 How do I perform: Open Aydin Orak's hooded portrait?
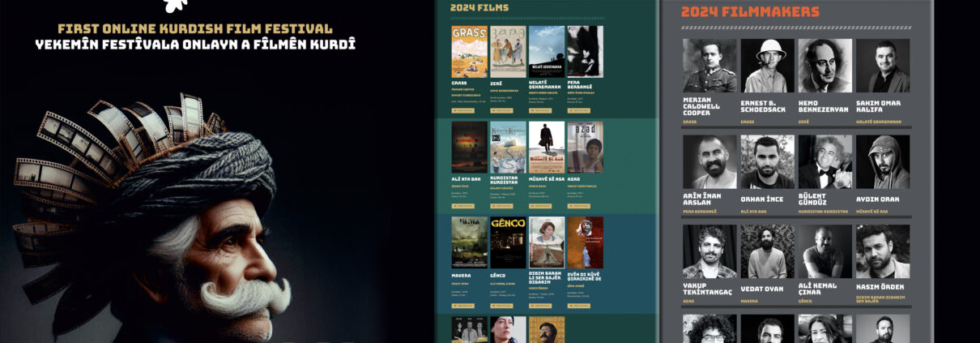(x=883, y=162)
